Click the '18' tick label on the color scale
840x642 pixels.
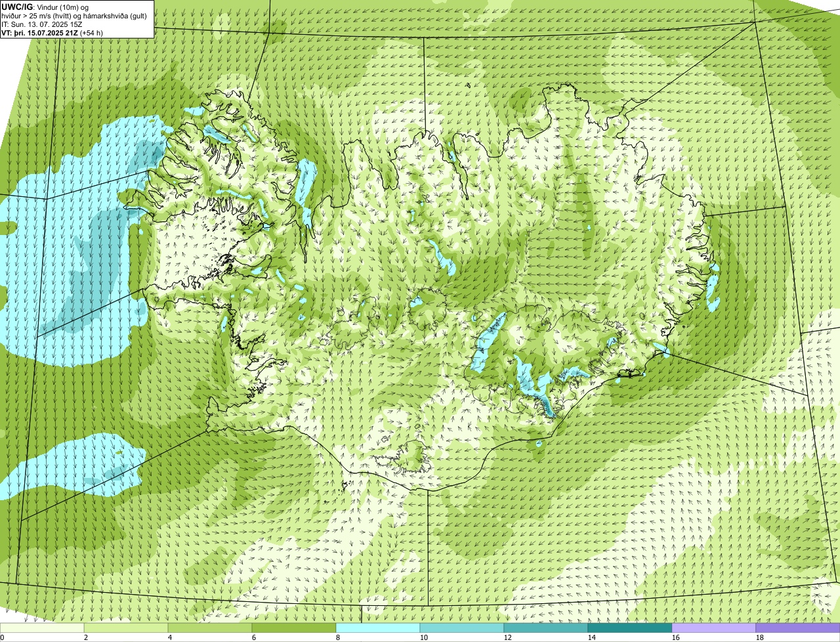pyautogui.click(x=760, y=637)
